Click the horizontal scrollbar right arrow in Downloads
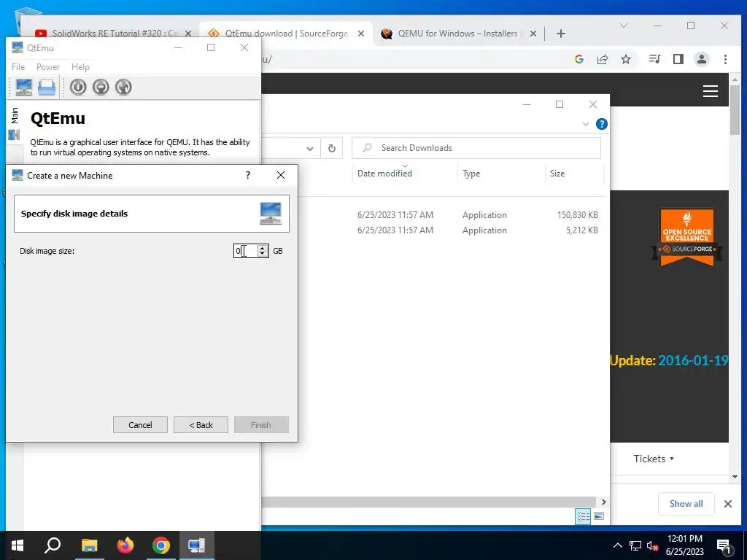The image size is (747, 560). coord(603,502)
